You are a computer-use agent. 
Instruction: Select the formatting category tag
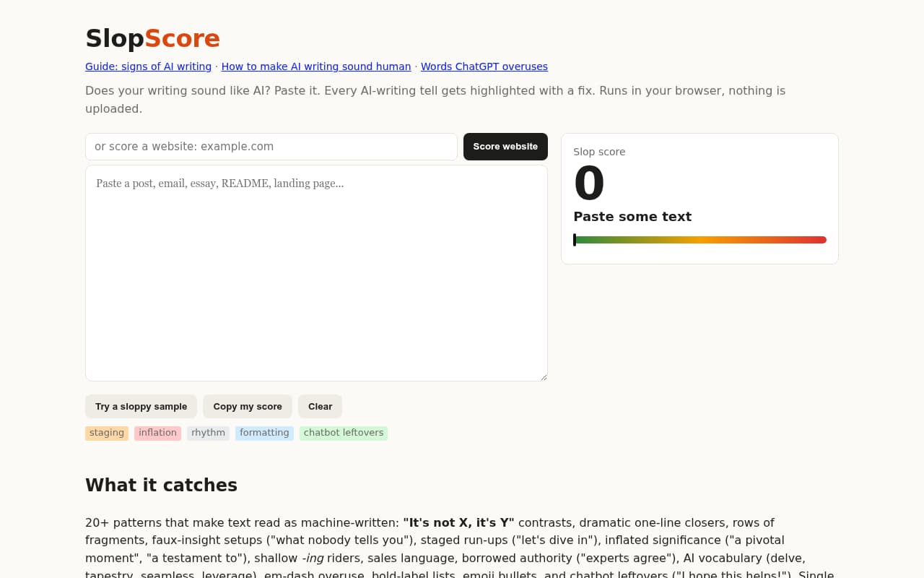coord(264,433)
